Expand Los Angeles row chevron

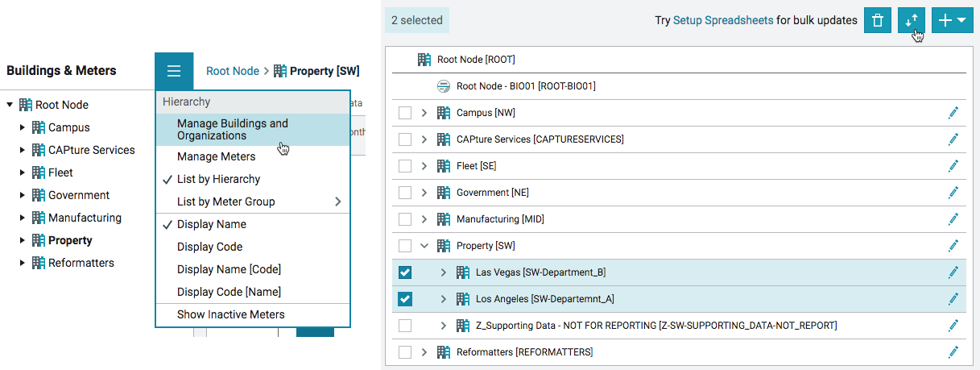(444, 299)
